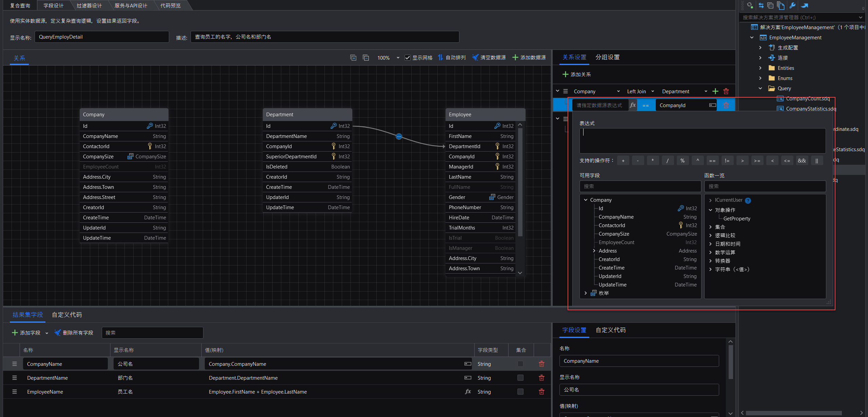This screenshot has width=868, height=417.
Task: Open the 100% zoom dropdown
Action: coord(398,58)
